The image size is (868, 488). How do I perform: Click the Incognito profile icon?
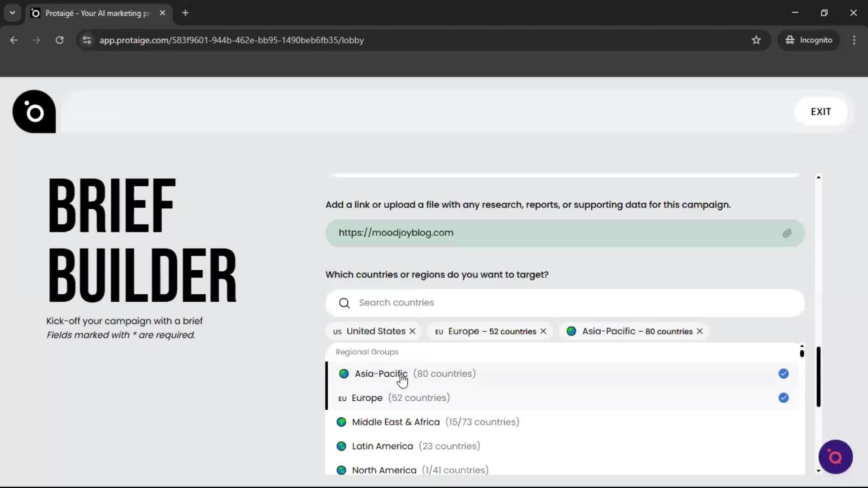click(790, 40)
